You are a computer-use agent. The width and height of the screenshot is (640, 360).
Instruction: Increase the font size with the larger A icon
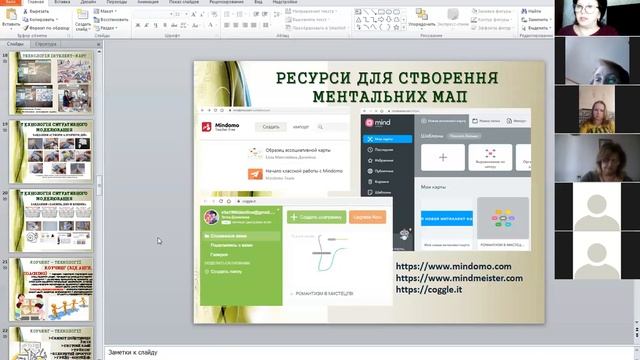pyautogui.click(x=194, y=14)
